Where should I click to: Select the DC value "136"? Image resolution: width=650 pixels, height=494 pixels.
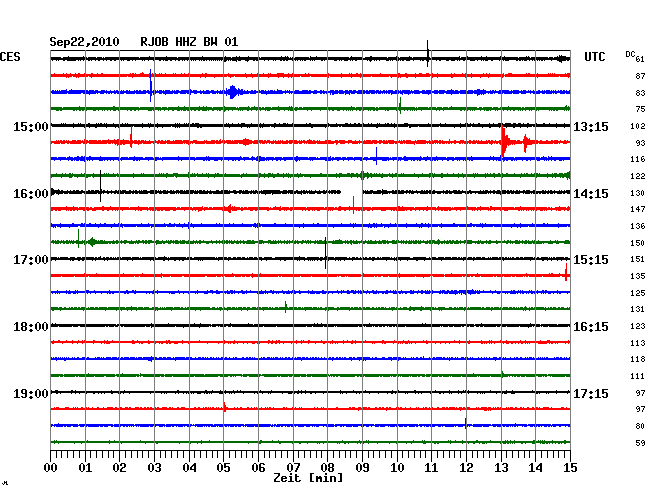coord(638,226)
